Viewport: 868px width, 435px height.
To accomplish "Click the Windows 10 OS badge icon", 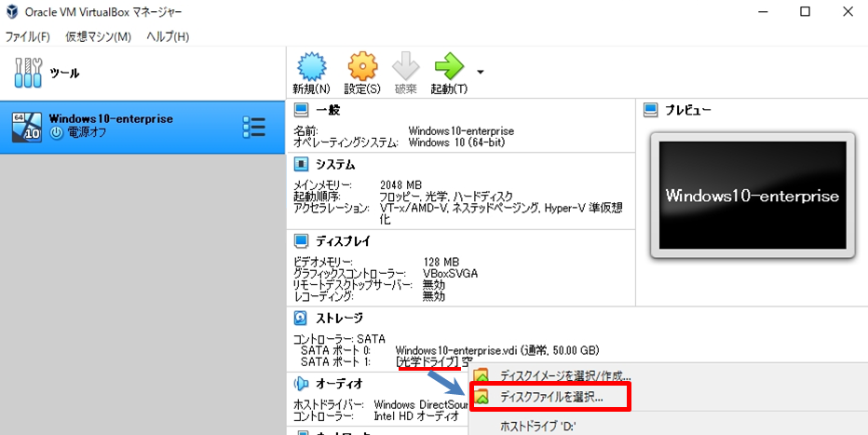I will (x=27, y=128).
